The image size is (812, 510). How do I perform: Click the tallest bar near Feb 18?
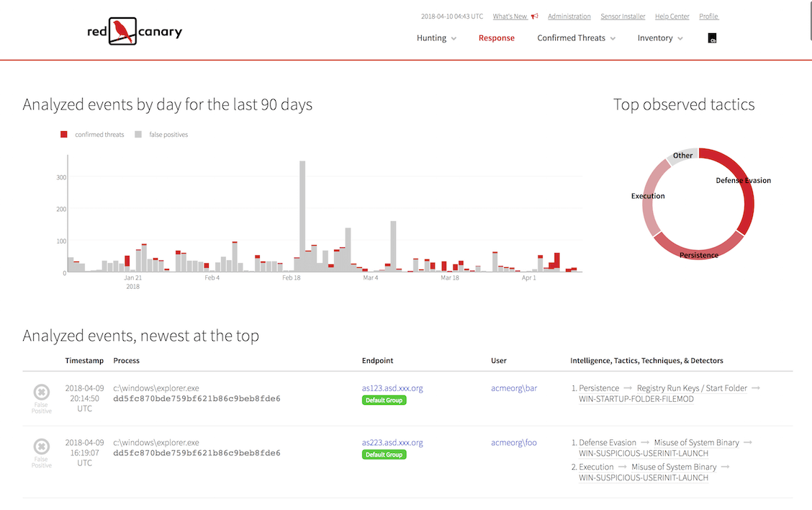(x=302, y=216)
